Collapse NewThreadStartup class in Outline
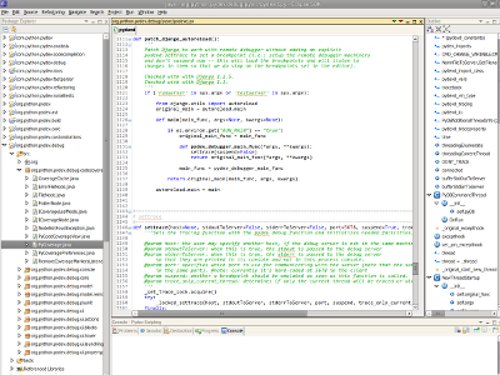This screenshot has height=375, width=500. pos(429,278)
